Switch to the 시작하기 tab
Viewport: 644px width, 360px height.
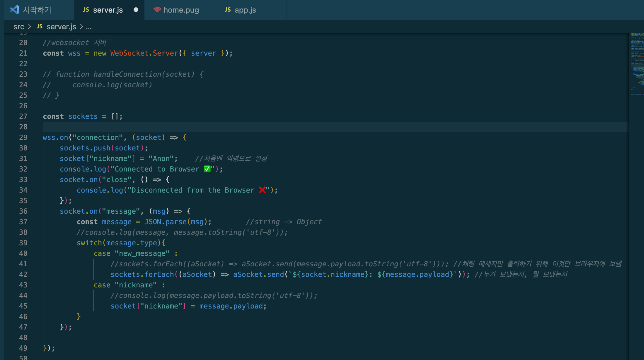pos(37,10)
